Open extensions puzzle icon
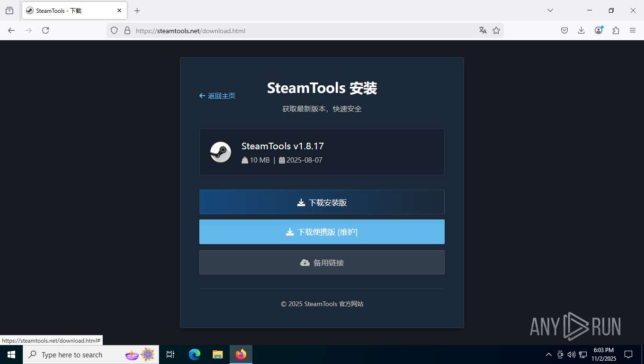Viewport: 644px width, 364px height. coord(616,30)
